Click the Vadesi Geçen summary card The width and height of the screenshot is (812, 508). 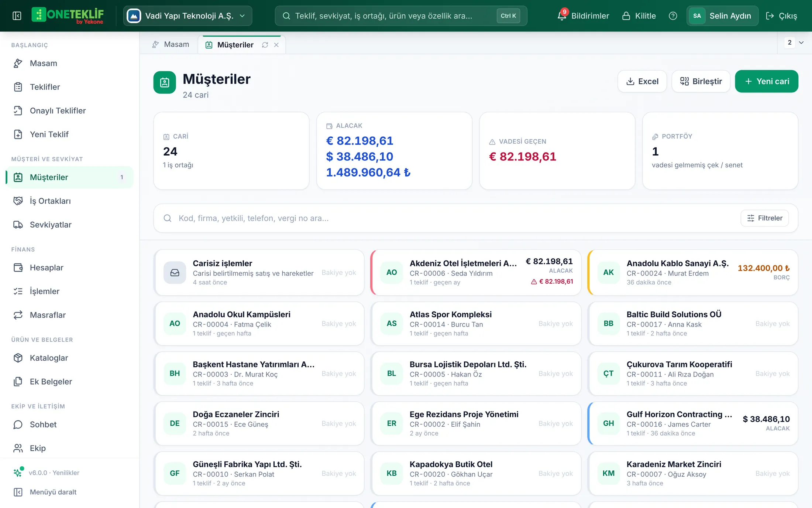[x=557, y=151]
